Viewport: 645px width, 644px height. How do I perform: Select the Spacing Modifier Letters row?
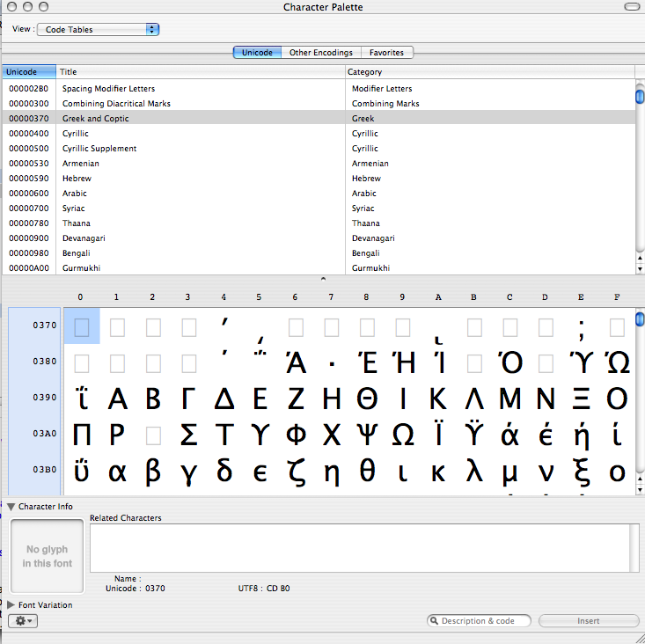pyautogui.click(x=319, y=88)
